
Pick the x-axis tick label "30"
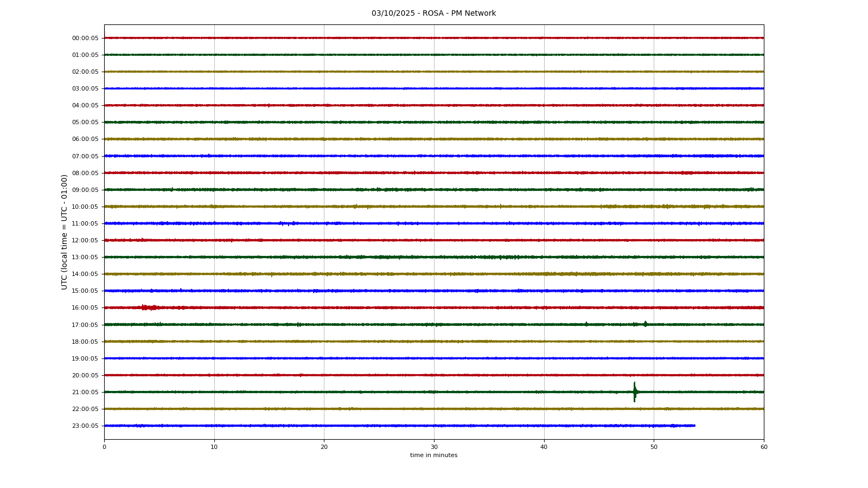[x=434, y=447]
